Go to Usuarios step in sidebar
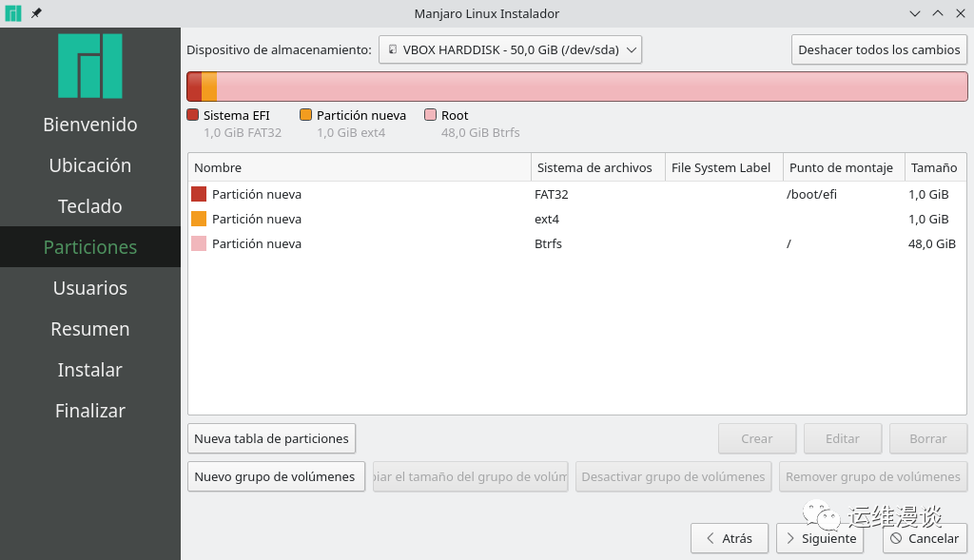974x560 pixels. coord(90,288)
